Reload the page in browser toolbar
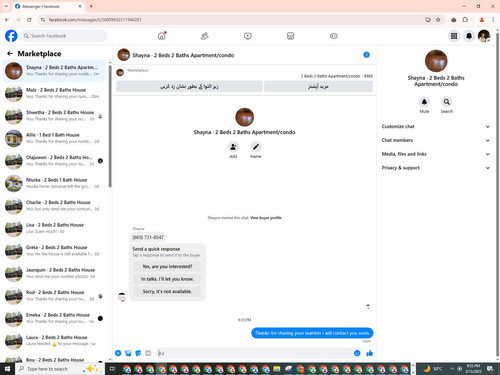The width and height of the screenshot is (500, 375). [x=29, y=20]
